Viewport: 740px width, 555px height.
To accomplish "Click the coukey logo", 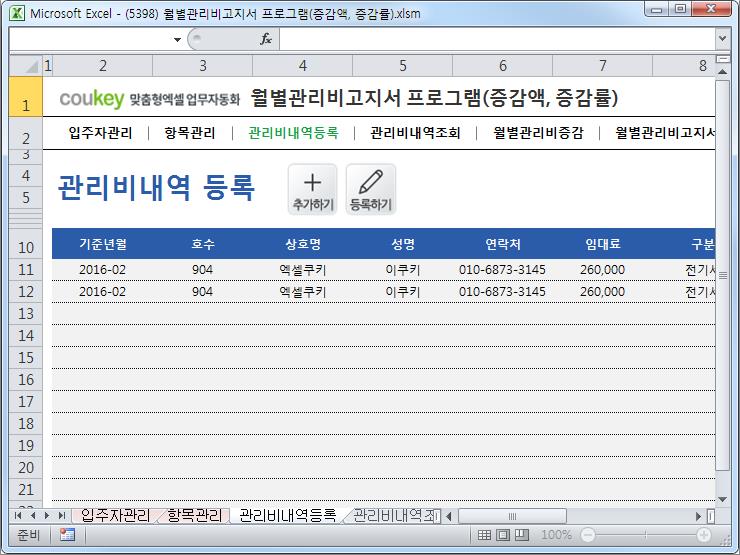I will (92, 98).
